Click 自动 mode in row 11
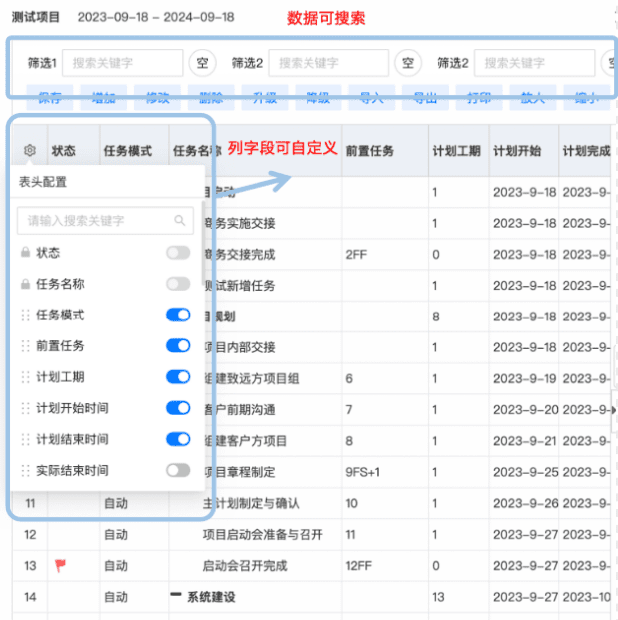 pyautogui.click(x=116, y=503)
